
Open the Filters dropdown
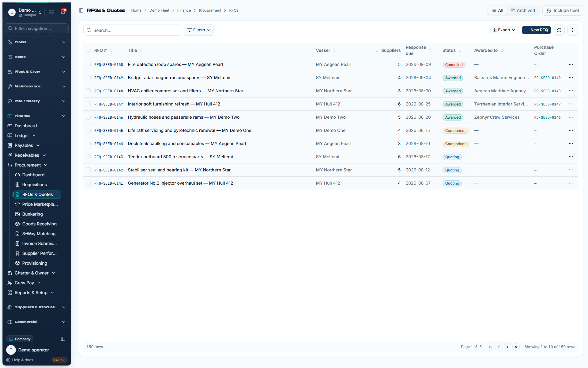(198, 30)
